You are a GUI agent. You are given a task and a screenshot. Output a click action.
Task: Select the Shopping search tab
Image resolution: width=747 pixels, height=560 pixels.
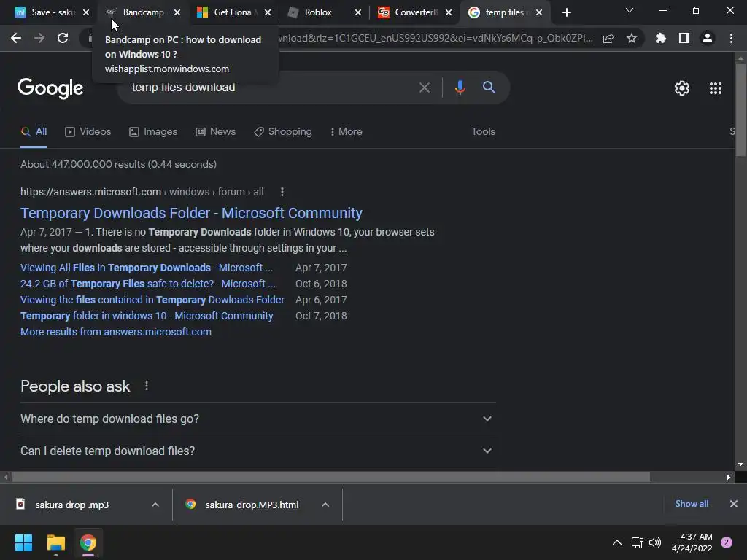(x=283, y=132)
